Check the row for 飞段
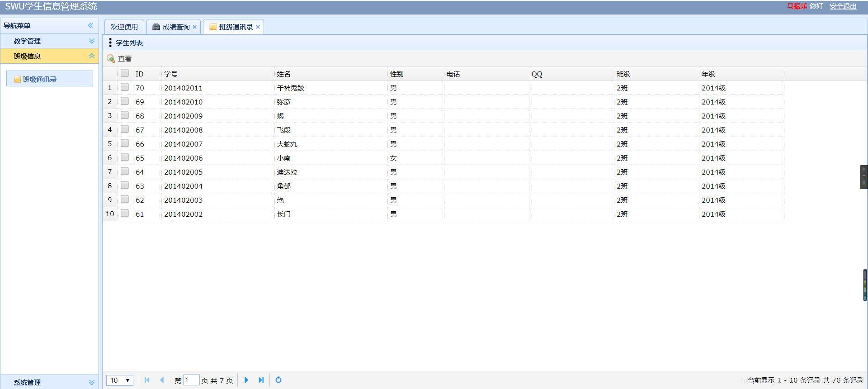Viewport: 868px width, 389px height. 125,129
